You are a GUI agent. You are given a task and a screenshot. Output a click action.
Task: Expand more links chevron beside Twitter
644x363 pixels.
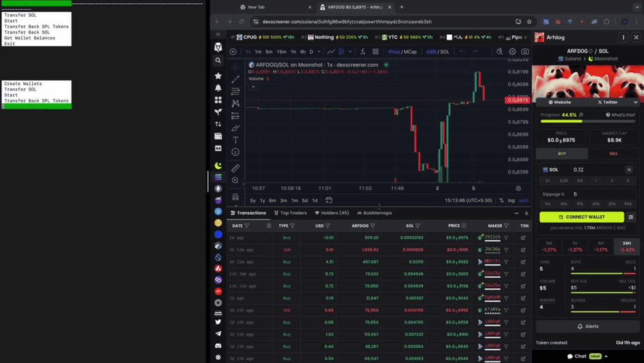pos(636,102)
